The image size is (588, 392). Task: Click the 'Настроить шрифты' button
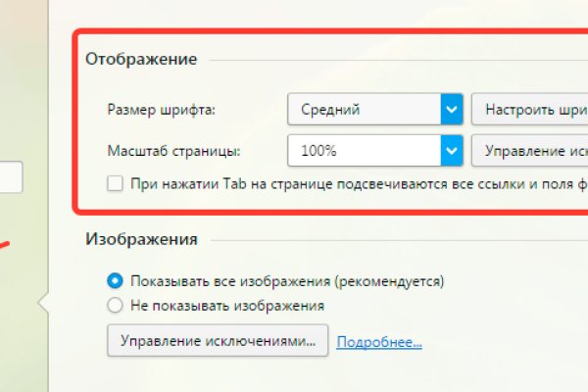coord(529,110)
